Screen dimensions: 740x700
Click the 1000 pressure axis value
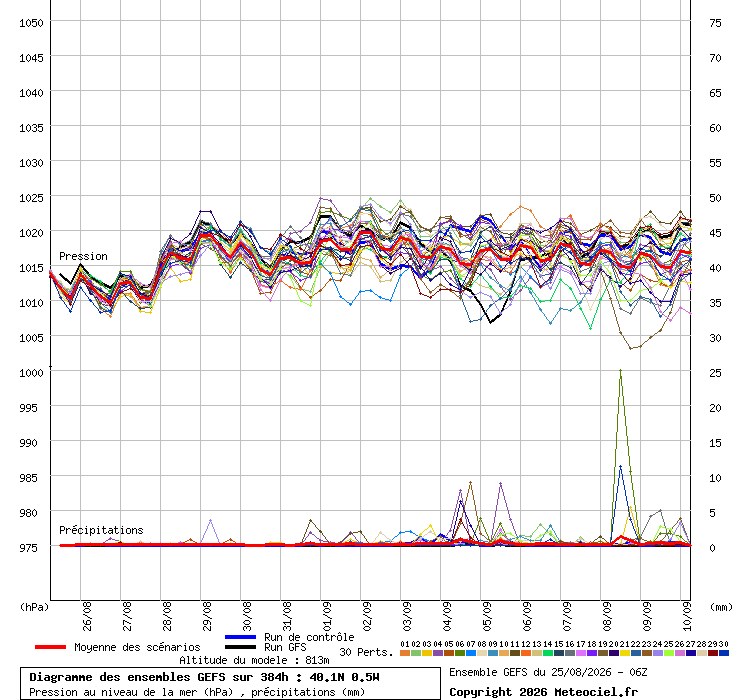click(x=31, y=373)
